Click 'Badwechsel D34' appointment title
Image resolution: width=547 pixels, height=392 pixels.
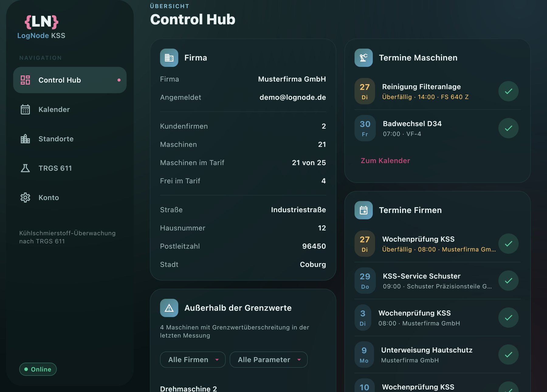click(412, 124)
